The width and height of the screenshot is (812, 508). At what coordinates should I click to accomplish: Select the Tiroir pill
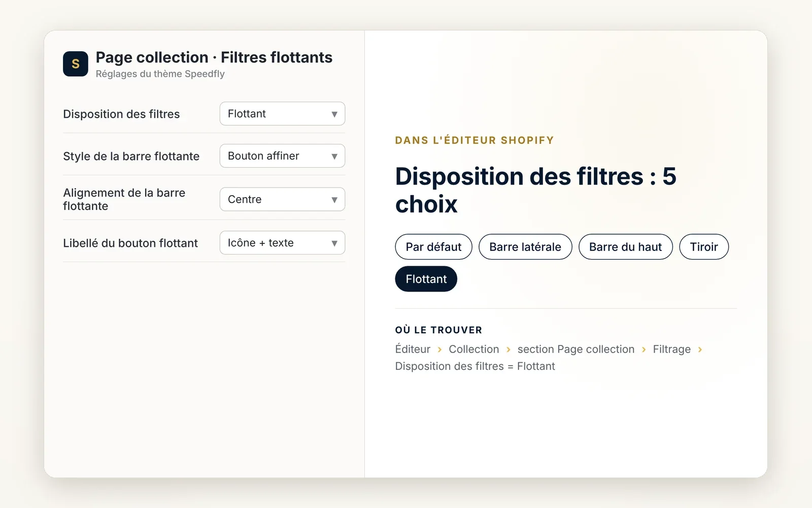point(704,247)
